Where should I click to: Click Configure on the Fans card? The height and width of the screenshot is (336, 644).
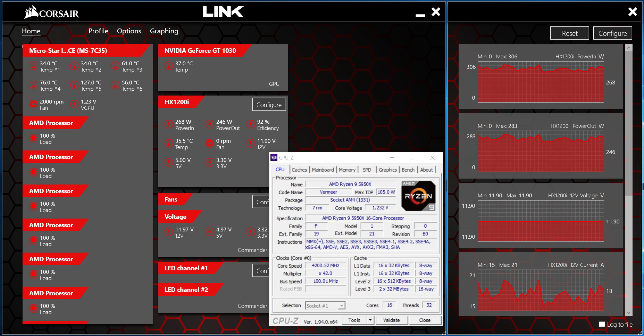pyautogui.click(x=261, y=202)
